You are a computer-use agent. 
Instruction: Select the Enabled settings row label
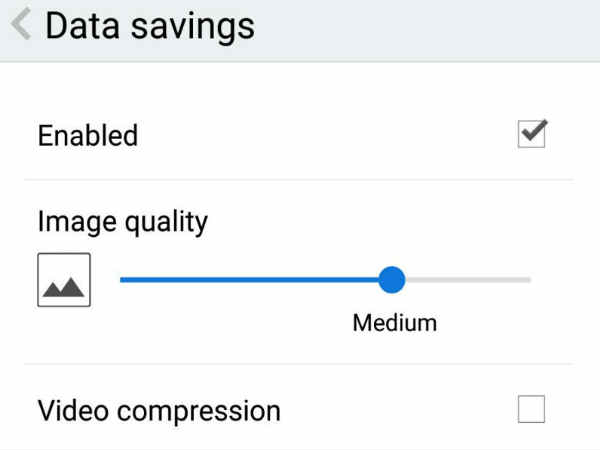click(88, 135)
